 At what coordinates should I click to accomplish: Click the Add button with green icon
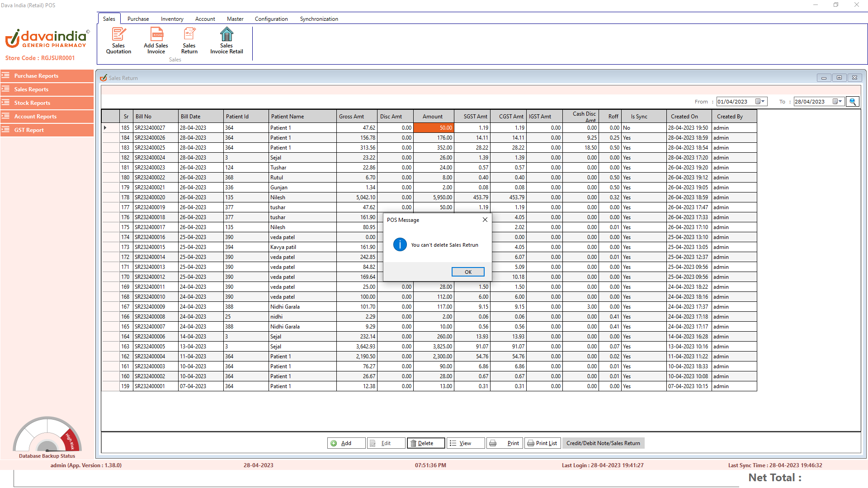[x=346, y=443]
